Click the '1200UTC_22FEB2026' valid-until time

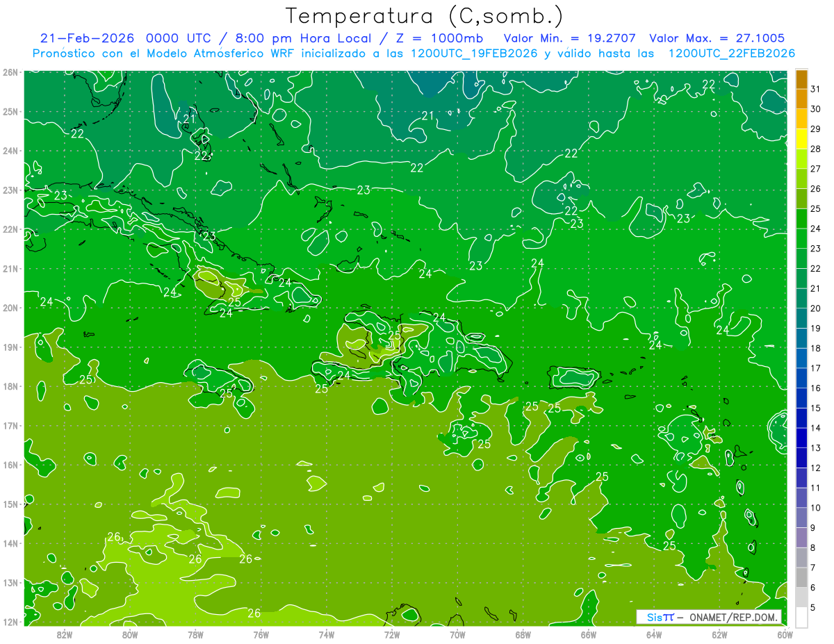point(732,53)
